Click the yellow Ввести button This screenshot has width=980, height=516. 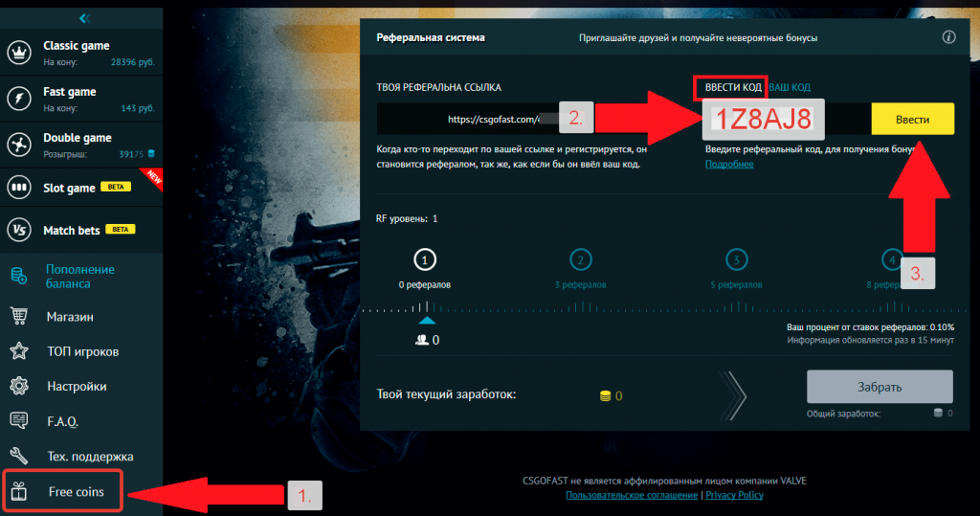(x=912, y=119)
